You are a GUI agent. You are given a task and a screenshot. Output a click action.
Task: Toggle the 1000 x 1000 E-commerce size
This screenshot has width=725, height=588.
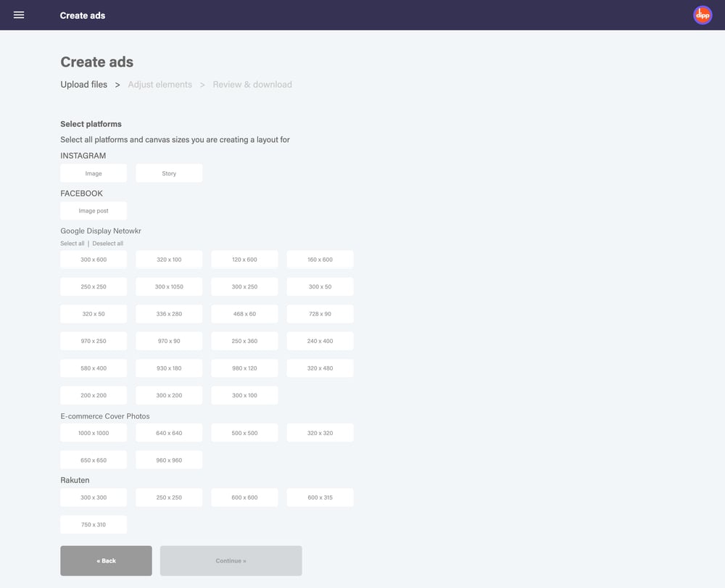tap(94, 432)
